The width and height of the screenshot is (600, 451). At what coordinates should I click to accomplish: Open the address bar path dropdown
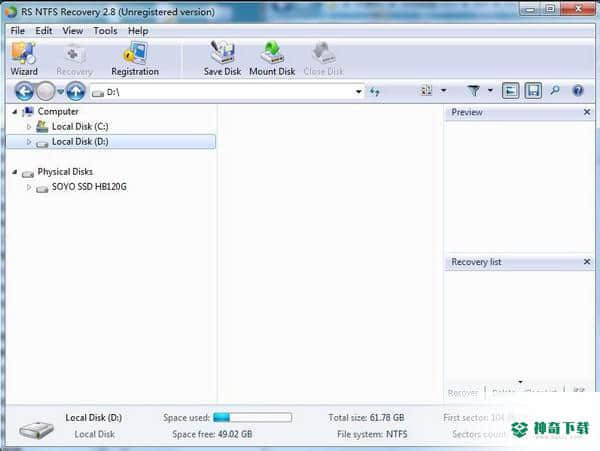point(359,92)
